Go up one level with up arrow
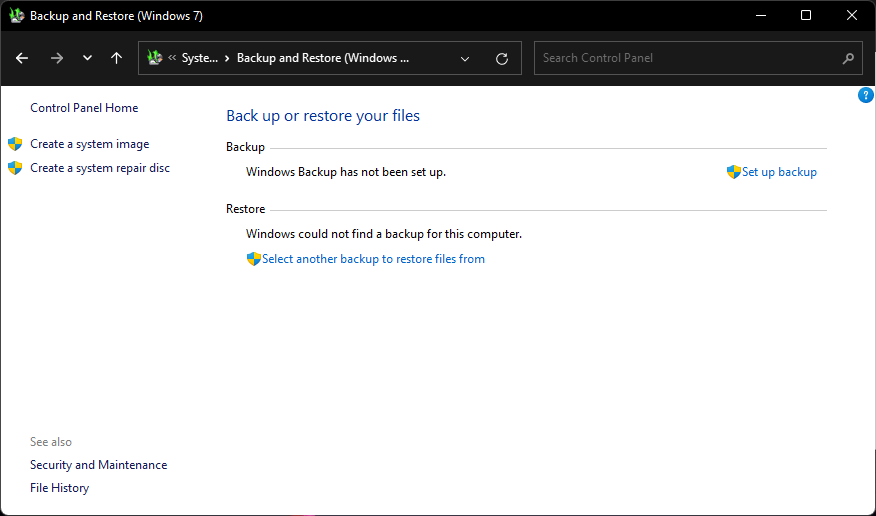Image resolution: width=876 pixels, height=516 pixels. tap(116, 58)
